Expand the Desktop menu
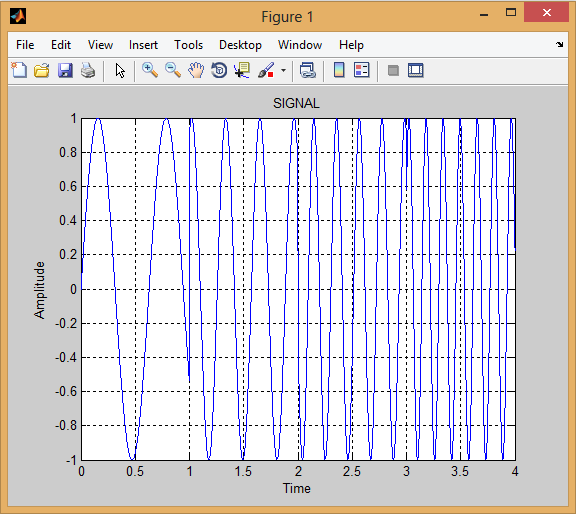 (240, 45)
